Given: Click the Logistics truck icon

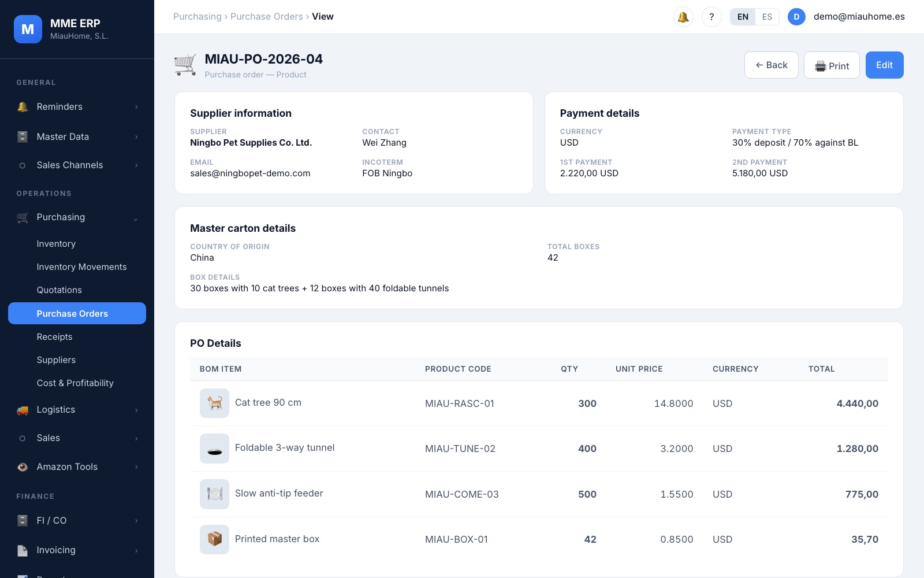Looking at the screenshot, I should pos(23,410).
